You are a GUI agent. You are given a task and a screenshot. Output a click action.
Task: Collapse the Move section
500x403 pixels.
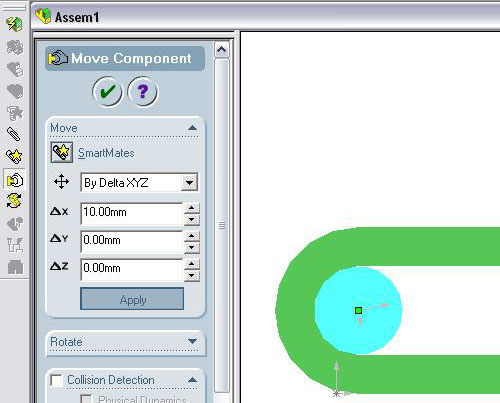point(192,128)
